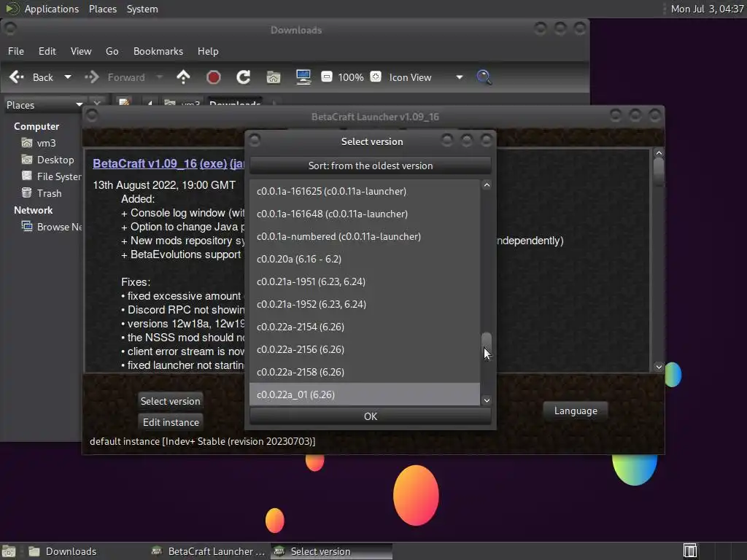747x560 pixels.
Task: Open the Back history dropdown arrow
Action: pyautogui.click(x=68, y=77)
